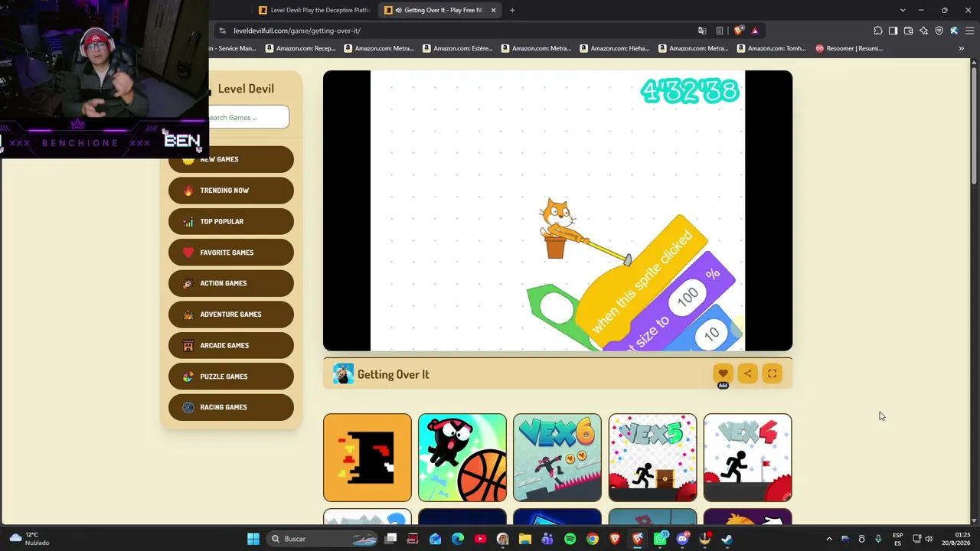Viewport: 980px width, 551px height.
Task: Open the weather widget showing 12°C
Action: [x=28, y=539]
